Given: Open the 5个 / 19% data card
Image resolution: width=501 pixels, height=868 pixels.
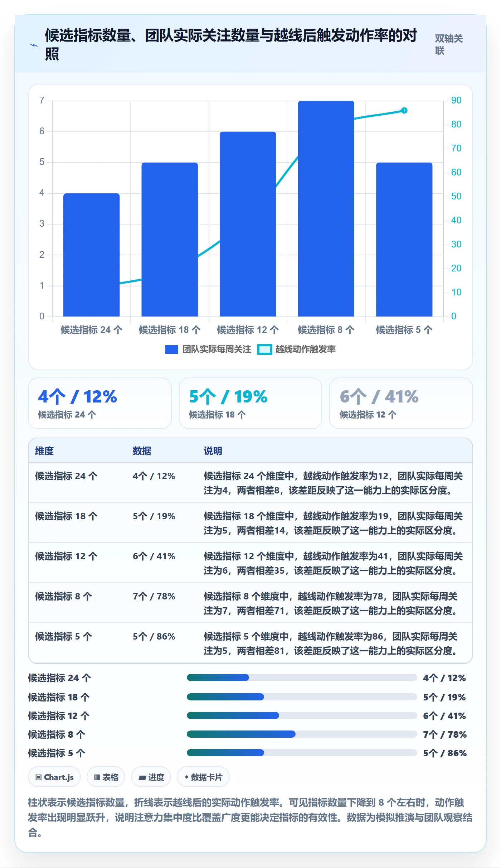Looking at the screenshot, I should point(250,403).
